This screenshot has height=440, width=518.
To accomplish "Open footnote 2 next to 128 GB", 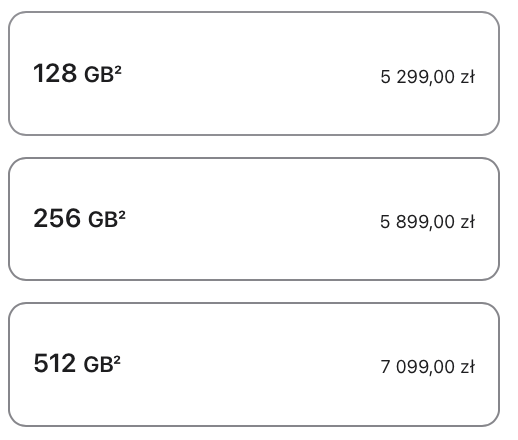I will (x=118, y=70).
